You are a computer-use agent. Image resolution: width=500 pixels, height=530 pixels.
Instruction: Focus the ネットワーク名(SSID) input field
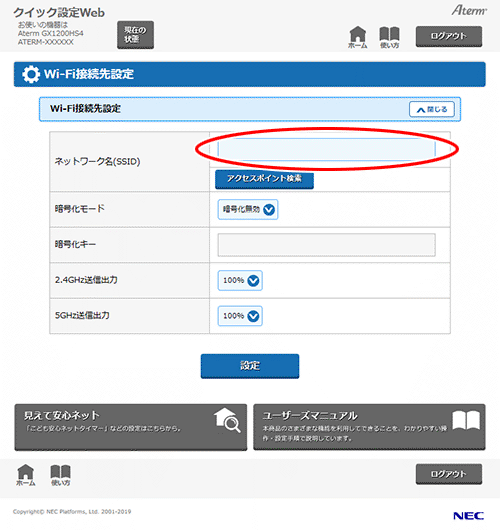coord(326,149)
